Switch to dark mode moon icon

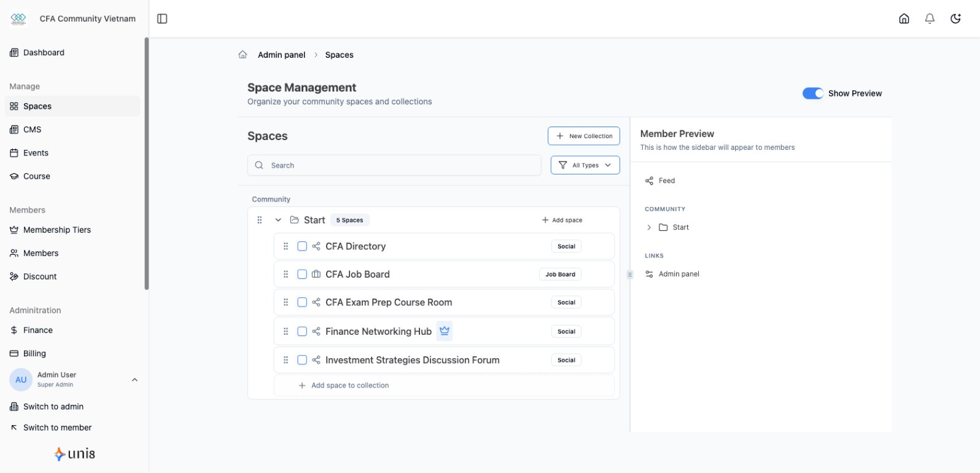pos(955,18)
